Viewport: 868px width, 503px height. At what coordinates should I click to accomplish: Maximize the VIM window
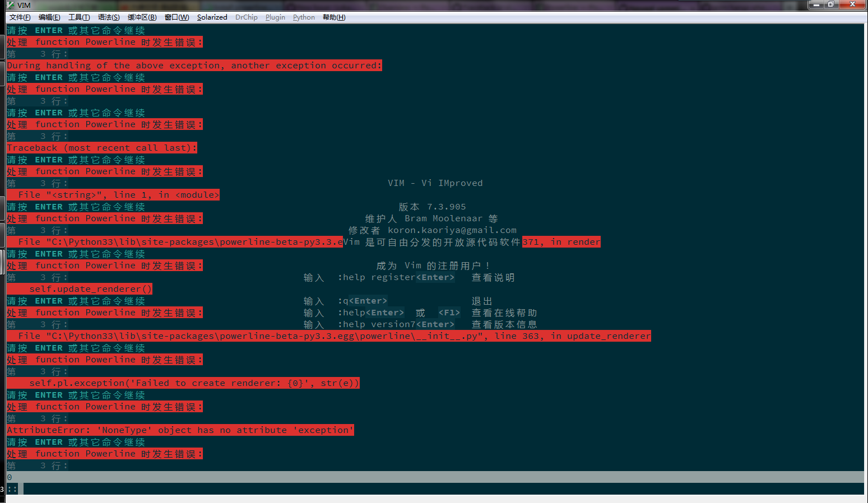831,4
